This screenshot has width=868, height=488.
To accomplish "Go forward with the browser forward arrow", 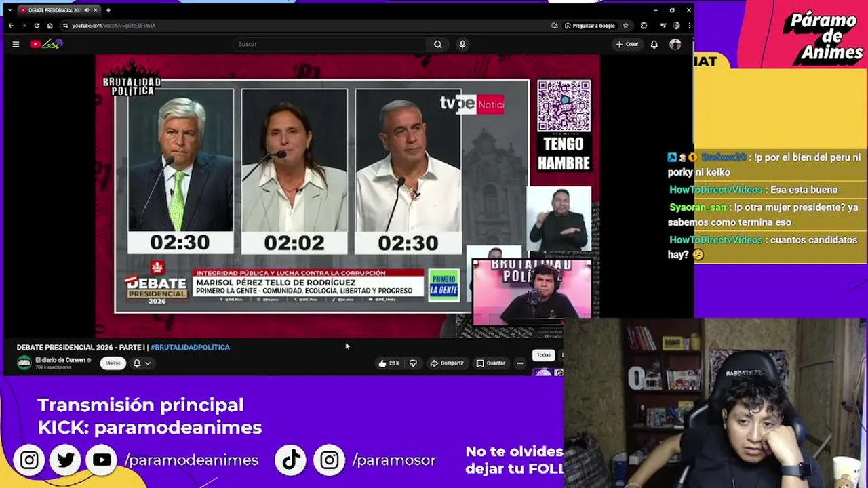I will coord(24,26).
